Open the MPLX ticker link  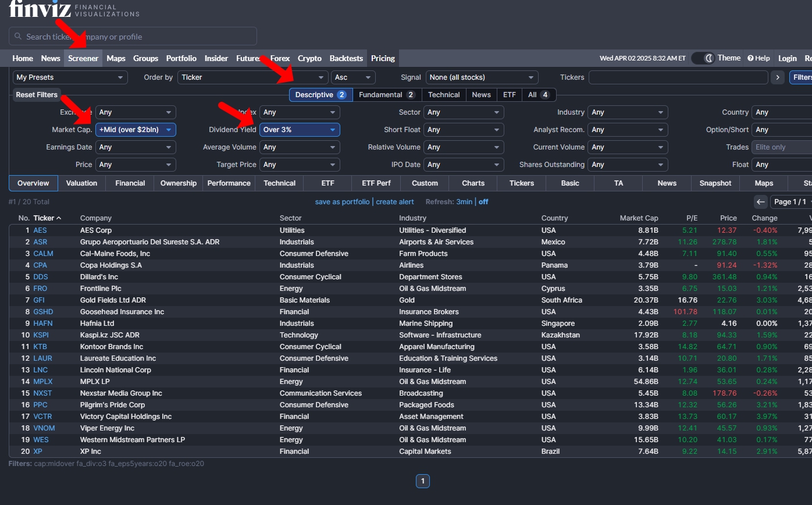pos(43,382)
